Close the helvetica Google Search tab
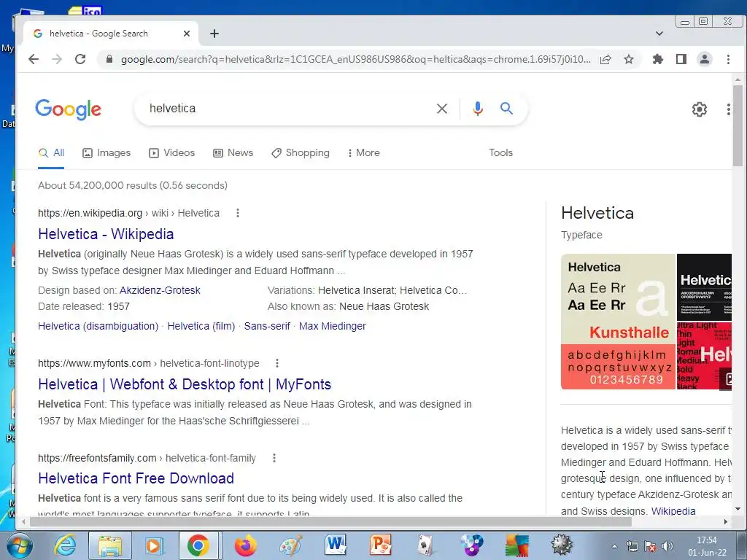This screenshot has height=560, width=747. (187, 34)
